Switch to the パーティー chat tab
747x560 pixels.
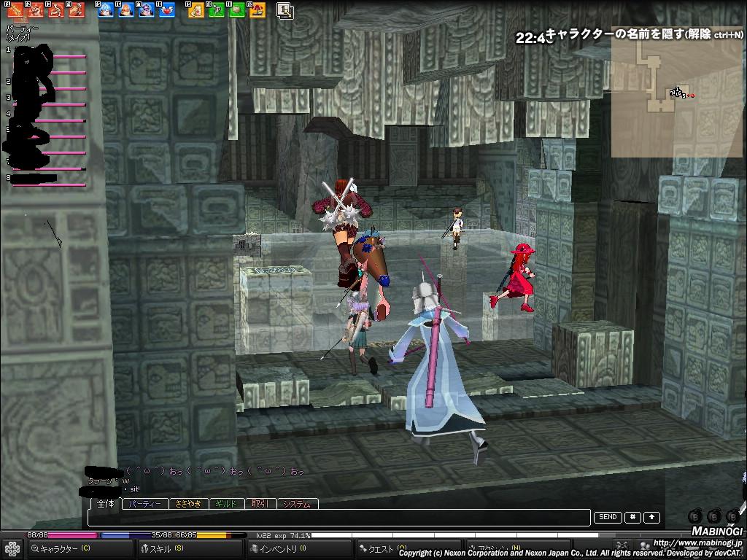tap(145, 504)
